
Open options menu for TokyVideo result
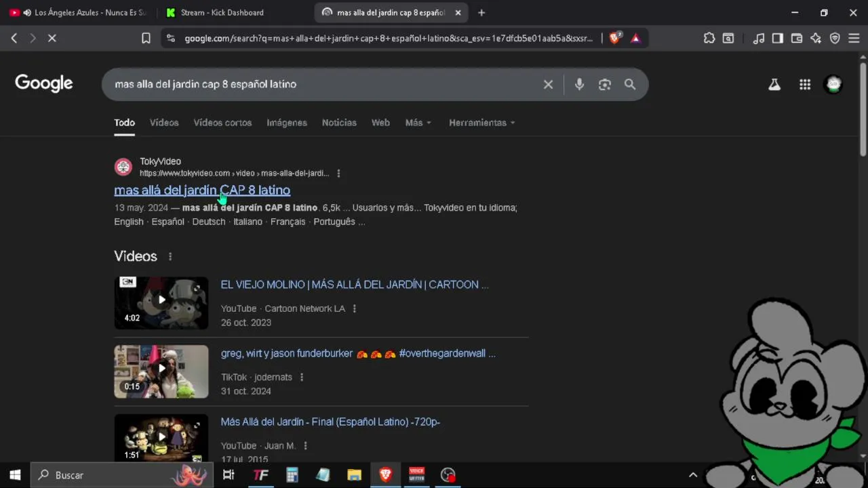(x=338, y=174)
